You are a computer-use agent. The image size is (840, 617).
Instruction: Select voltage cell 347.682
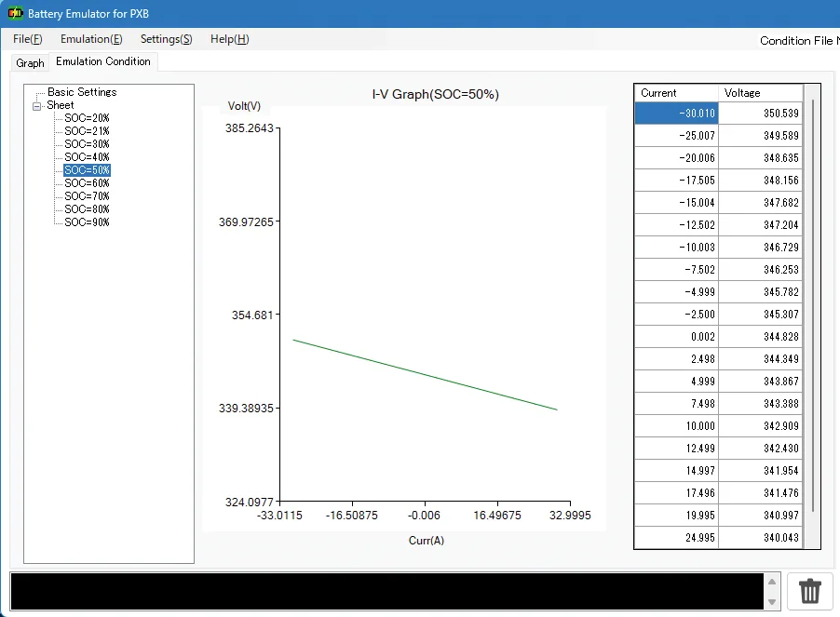click(760, 202)
